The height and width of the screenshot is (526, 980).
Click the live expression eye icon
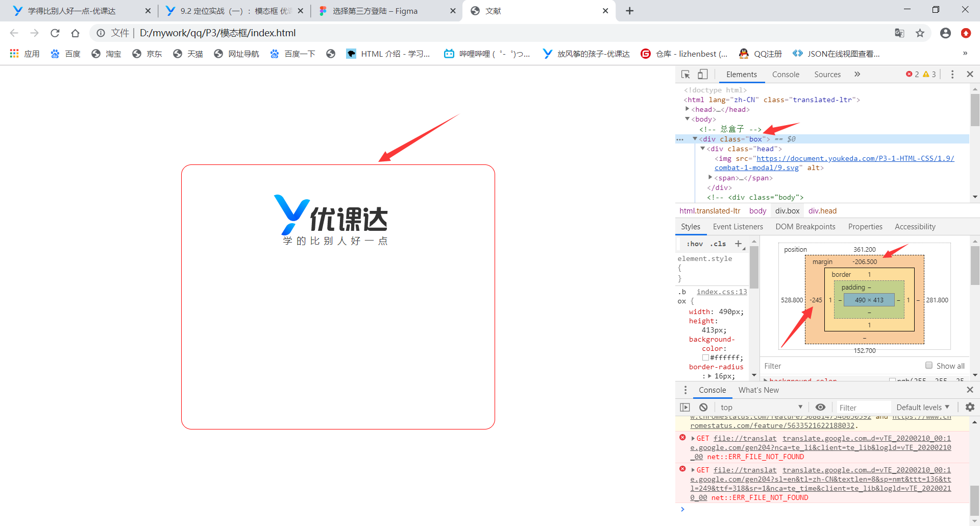click(820, 408)
